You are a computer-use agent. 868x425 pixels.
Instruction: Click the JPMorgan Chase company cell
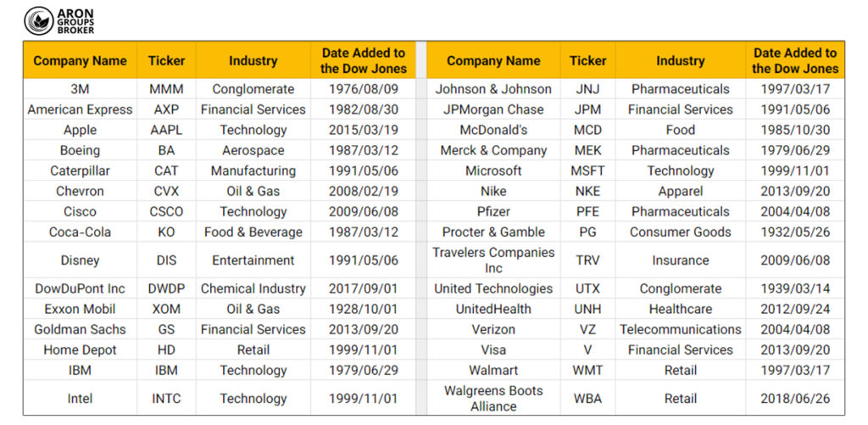tap(493, 109)
